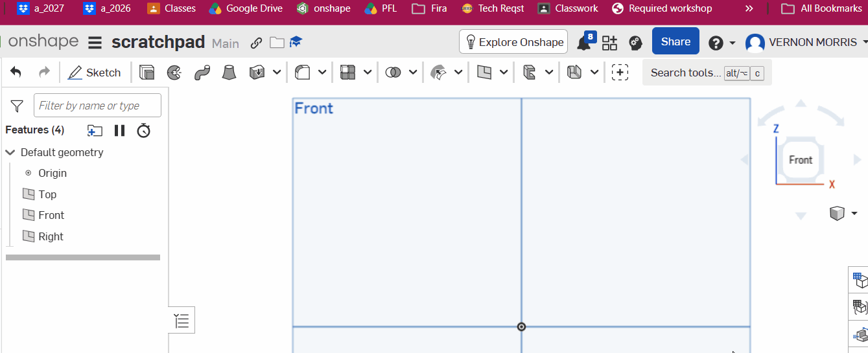Select the Revolve tool

pos(174,73)
